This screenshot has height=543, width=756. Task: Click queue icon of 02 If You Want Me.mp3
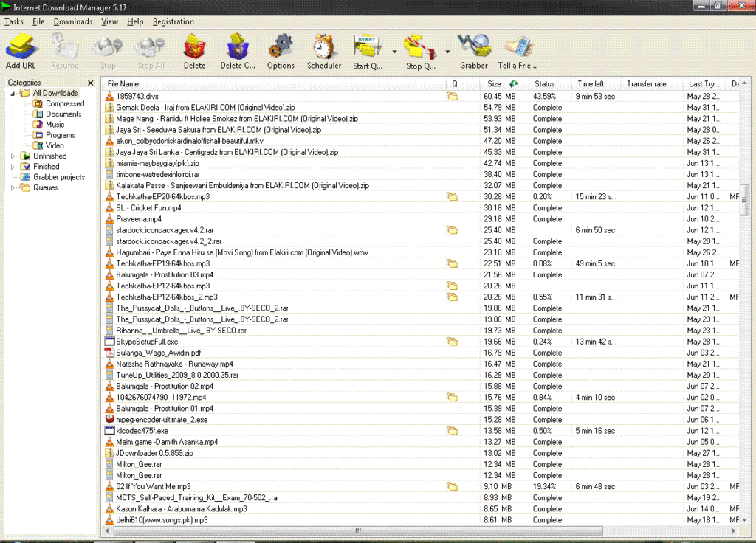[452, 487]
